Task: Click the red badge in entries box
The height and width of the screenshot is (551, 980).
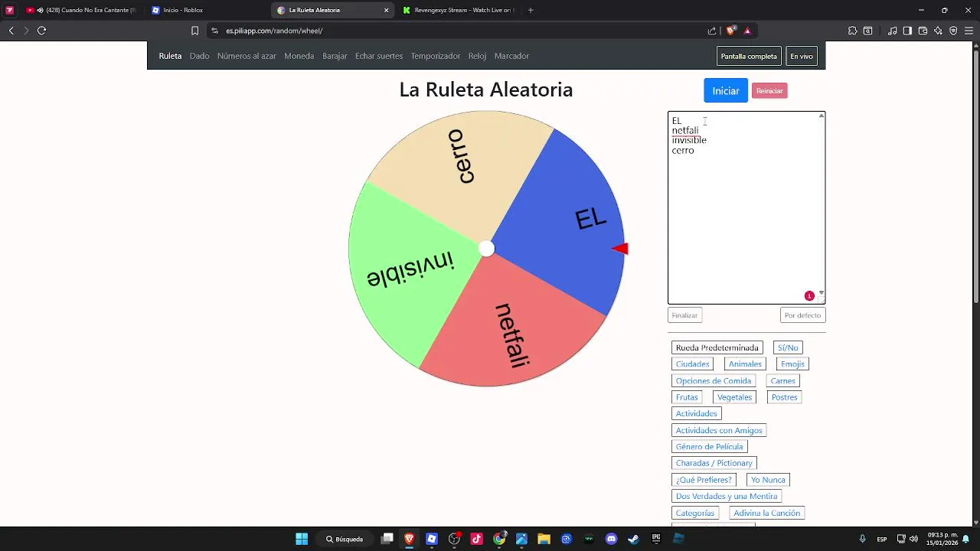Action: [x=809, y=296]
